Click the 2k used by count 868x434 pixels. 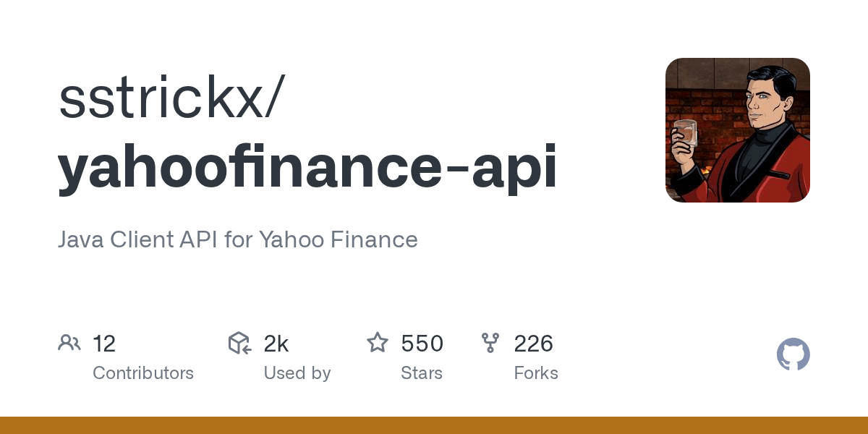point(276,344)
